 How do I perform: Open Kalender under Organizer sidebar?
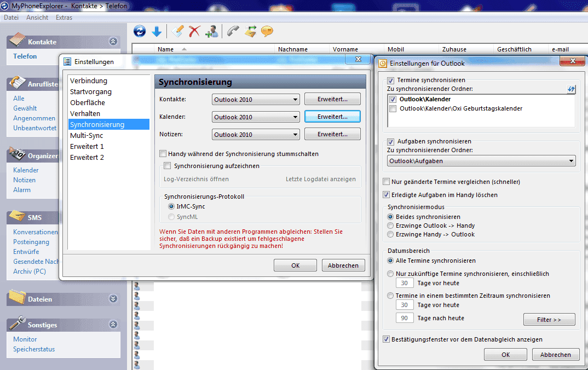click(26, 170)
